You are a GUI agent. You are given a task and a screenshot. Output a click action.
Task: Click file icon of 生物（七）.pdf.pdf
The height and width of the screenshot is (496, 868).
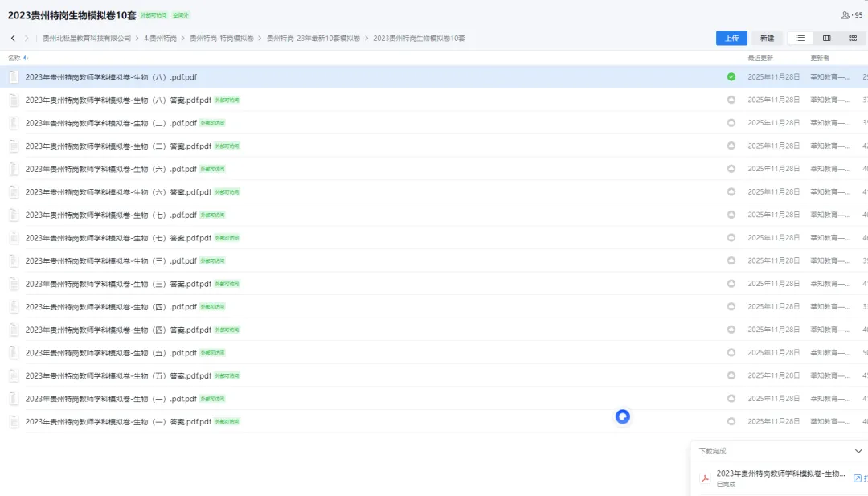coord(14,215)
